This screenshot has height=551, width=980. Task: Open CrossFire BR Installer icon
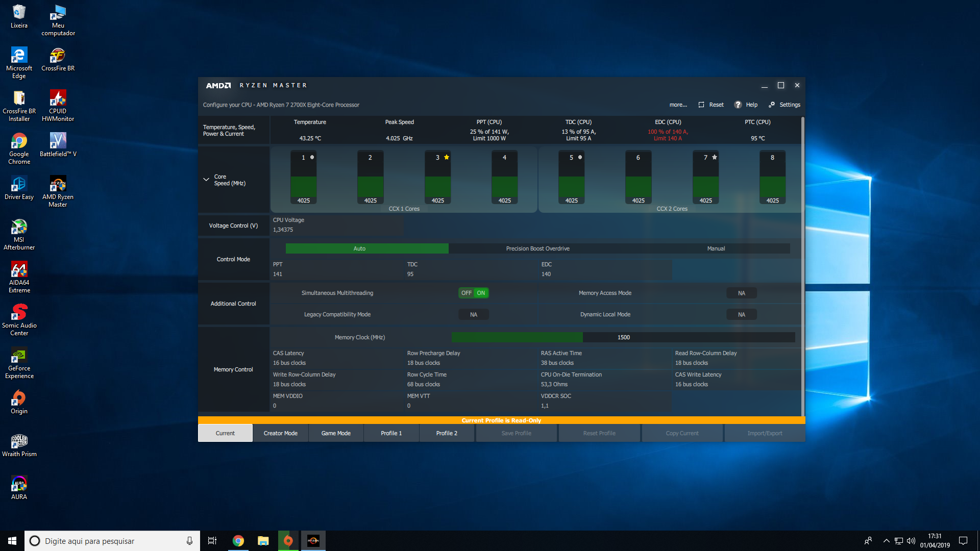click(19, 106)
